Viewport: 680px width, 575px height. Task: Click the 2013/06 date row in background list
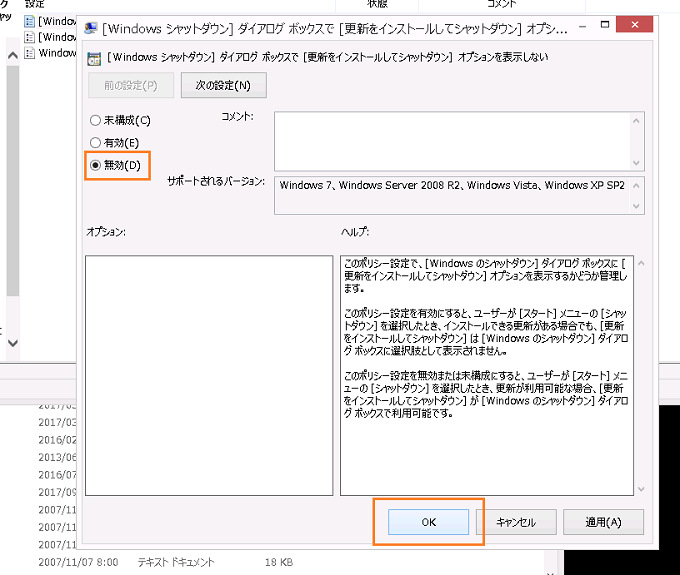click(57, 457)
